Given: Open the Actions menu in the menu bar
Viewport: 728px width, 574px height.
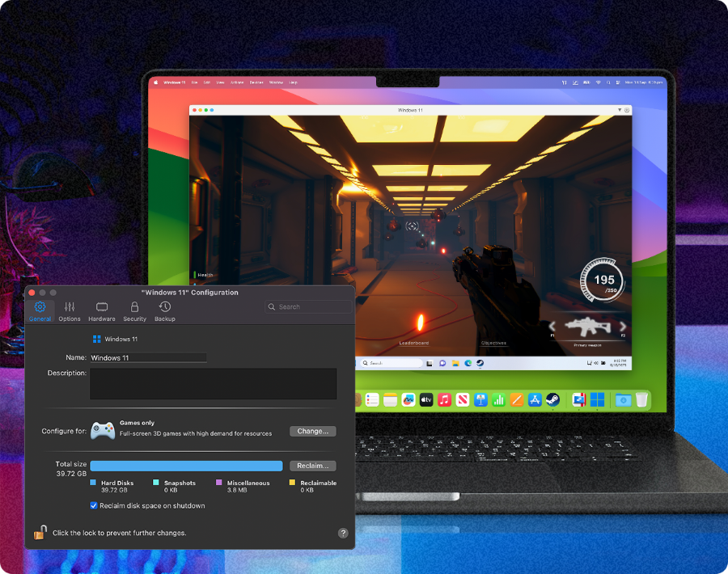Looking at the screenshot, I should (x=238, y=82).
